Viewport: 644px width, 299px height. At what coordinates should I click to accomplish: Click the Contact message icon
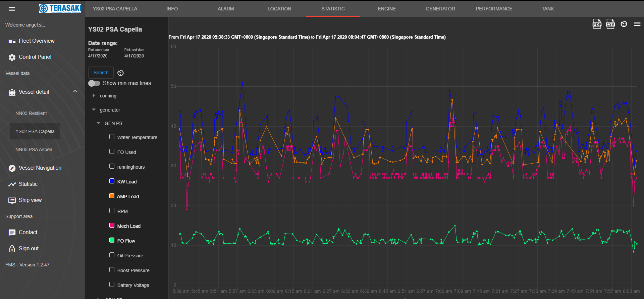point(12,232)
